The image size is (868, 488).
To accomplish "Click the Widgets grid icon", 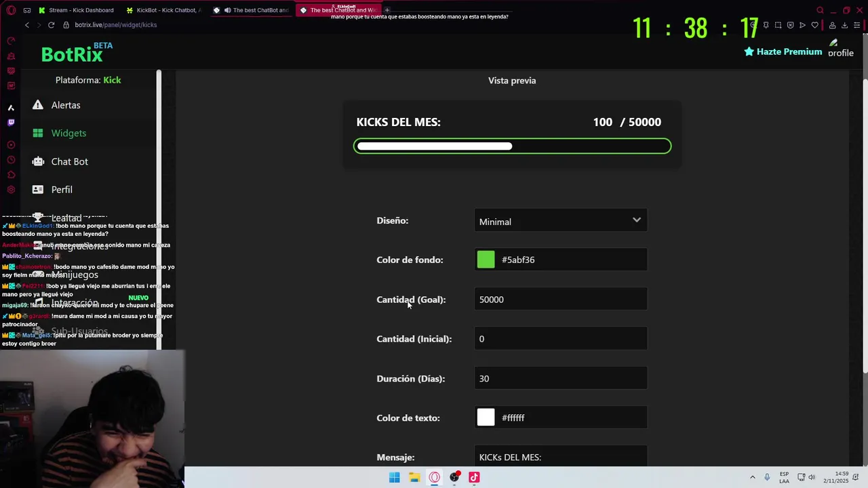I will pos(38,133).
